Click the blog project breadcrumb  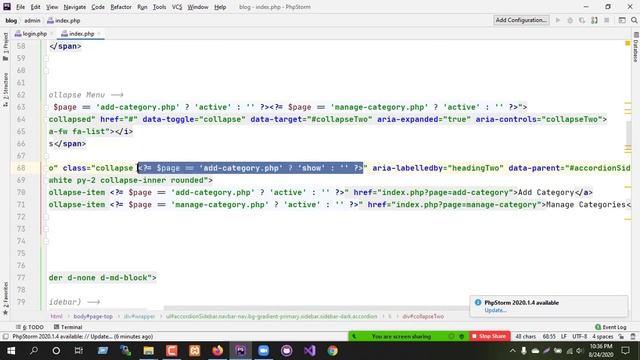(11, 20)
